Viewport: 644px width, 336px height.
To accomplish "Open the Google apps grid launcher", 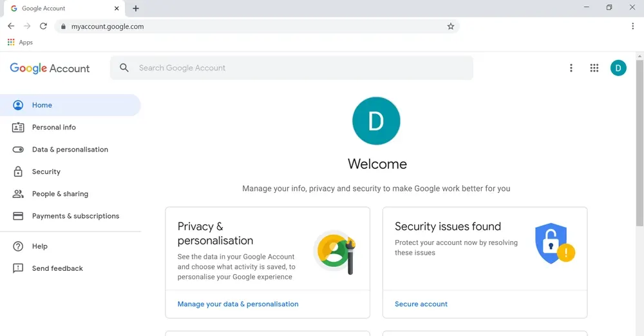I will 594,68.
